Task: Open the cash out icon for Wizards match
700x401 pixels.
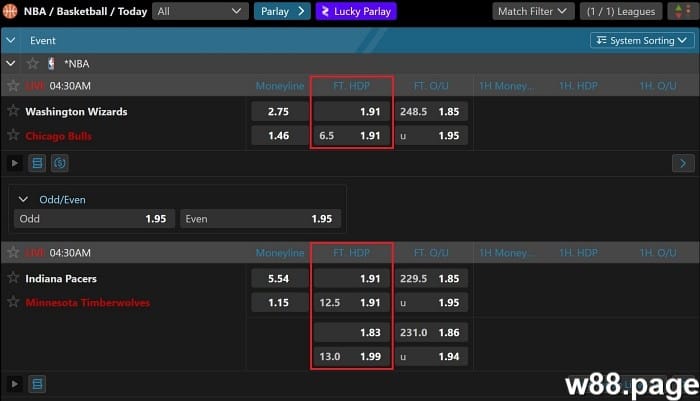Action: click(59, 163)
